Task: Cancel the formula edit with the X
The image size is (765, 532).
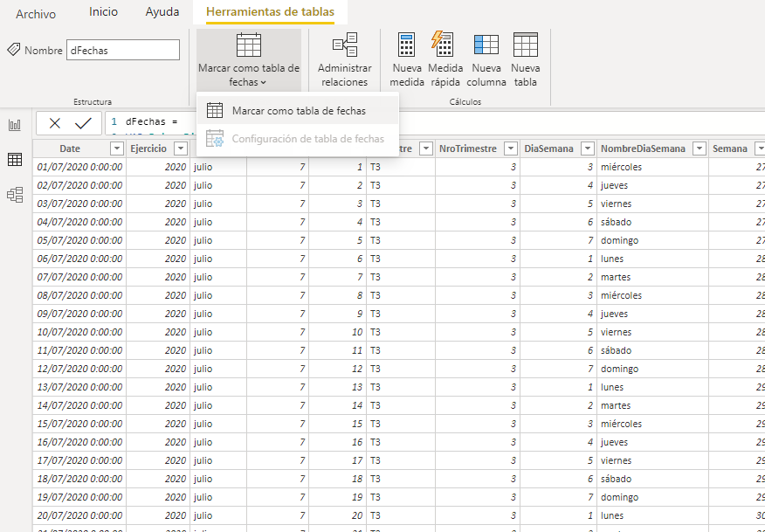Action: [55, 123]
